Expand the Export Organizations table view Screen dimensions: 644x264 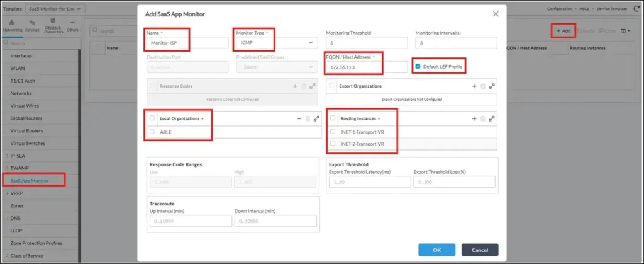coord(492,86)
